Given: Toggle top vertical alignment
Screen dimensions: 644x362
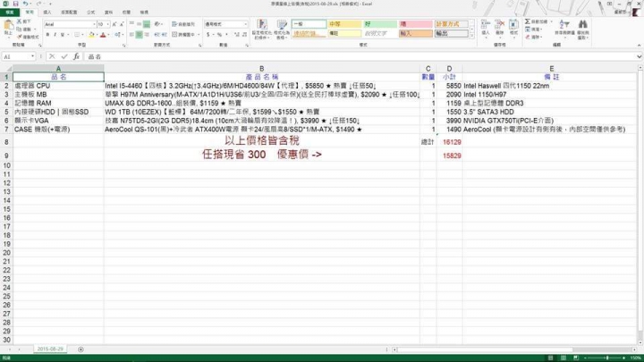Looking at the screenshot, I should click(x=131, y=24).
